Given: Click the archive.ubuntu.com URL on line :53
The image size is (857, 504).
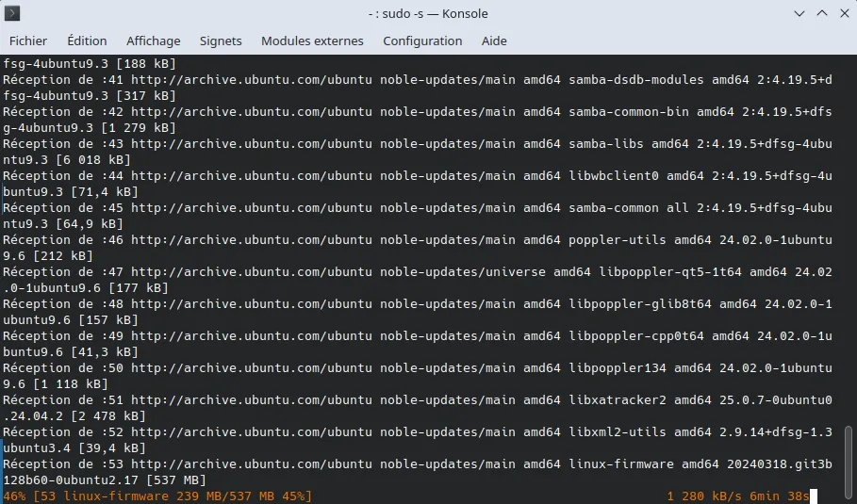Looking at the screenshot, I should (x=252, y=463).
